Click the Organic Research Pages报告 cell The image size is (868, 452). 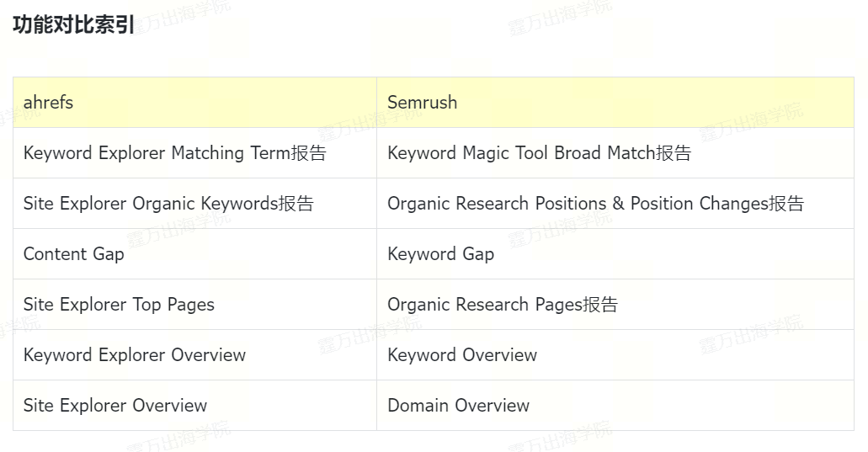point(502,305)
